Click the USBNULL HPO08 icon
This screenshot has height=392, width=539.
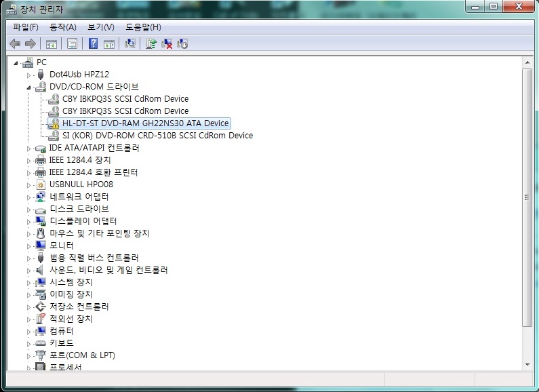click(41, 184)
